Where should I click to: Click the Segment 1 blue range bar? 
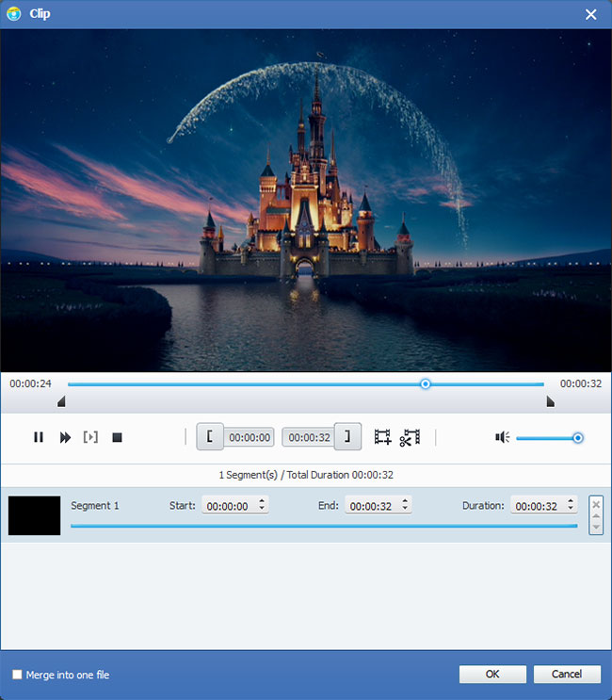click(x=324, y=526)
